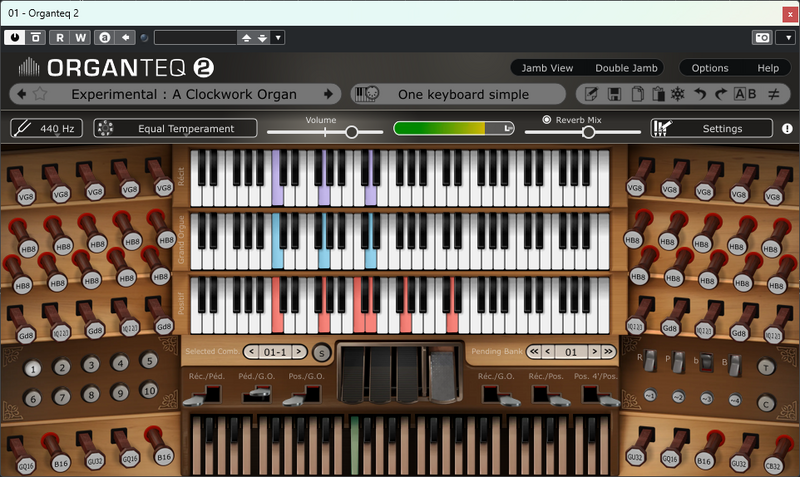Jump pending bank forward with double arrow

point(608,351)
